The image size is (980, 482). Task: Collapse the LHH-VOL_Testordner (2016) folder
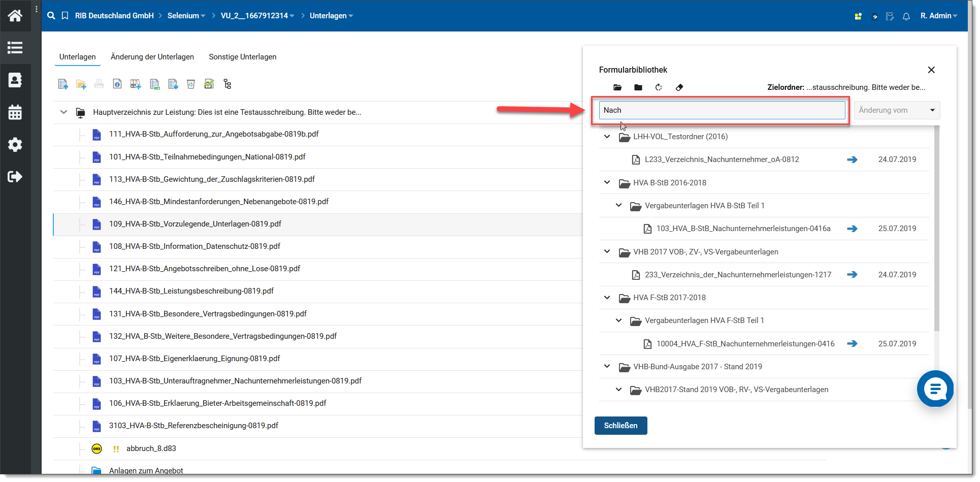pyautogui.click(x=607, y=137)
